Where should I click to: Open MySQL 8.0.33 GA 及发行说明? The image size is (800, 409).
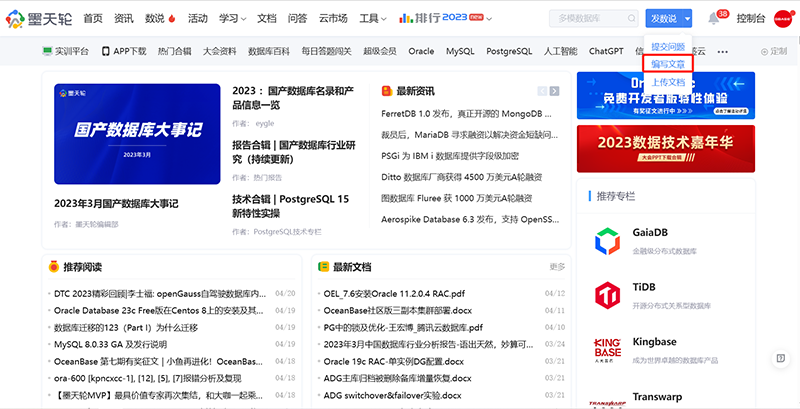[111, 344]
